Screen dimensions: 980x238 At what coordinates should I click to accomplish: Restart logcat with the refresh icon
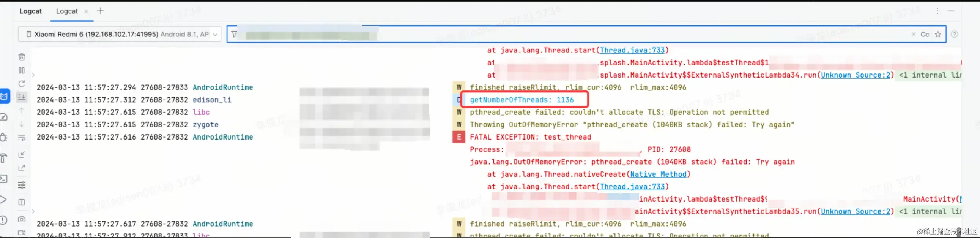[22, 84]
